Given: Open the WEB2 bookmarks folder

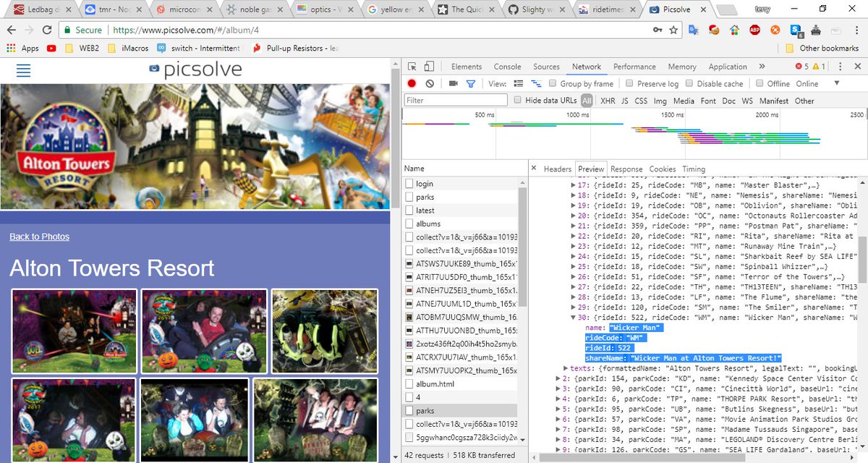Looking at the screenshot, I should tap(82, 48).
